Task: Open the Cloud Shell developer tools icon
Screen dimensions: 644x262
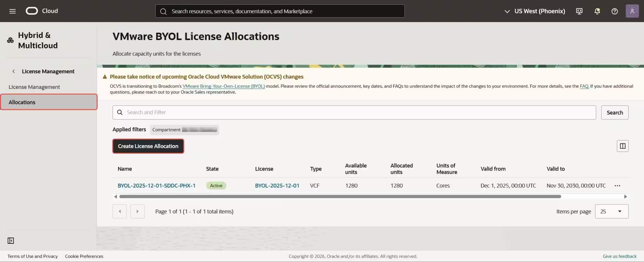Action: [x=579, y=11]
